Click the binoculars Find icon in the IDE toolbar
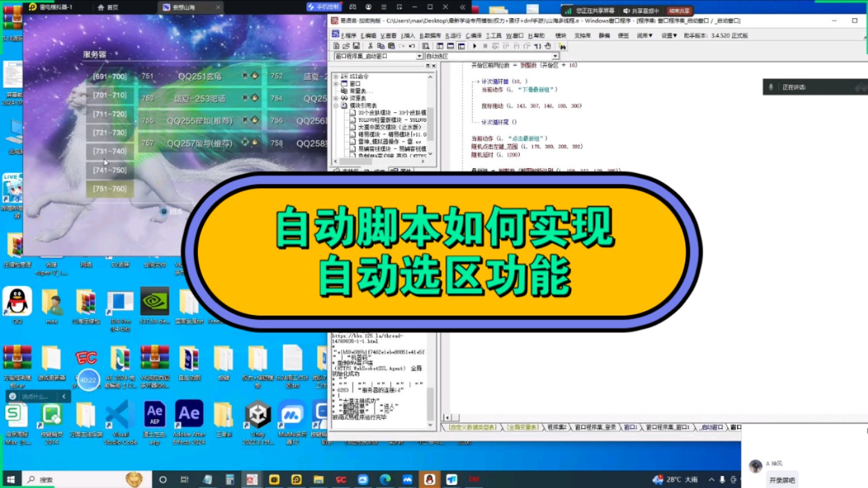This screenshot has width=868, height=488. (562, 46)
